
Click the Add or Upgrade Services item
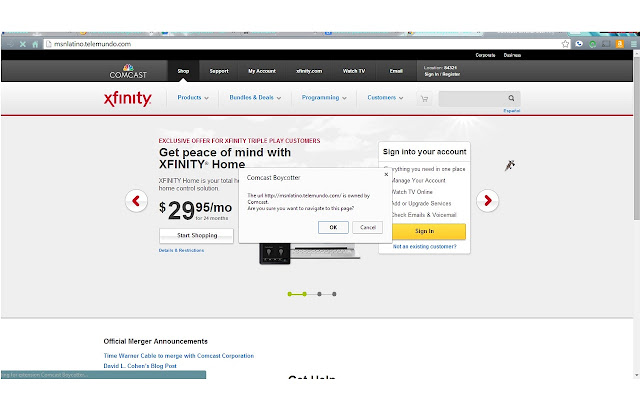coord(421,203)
